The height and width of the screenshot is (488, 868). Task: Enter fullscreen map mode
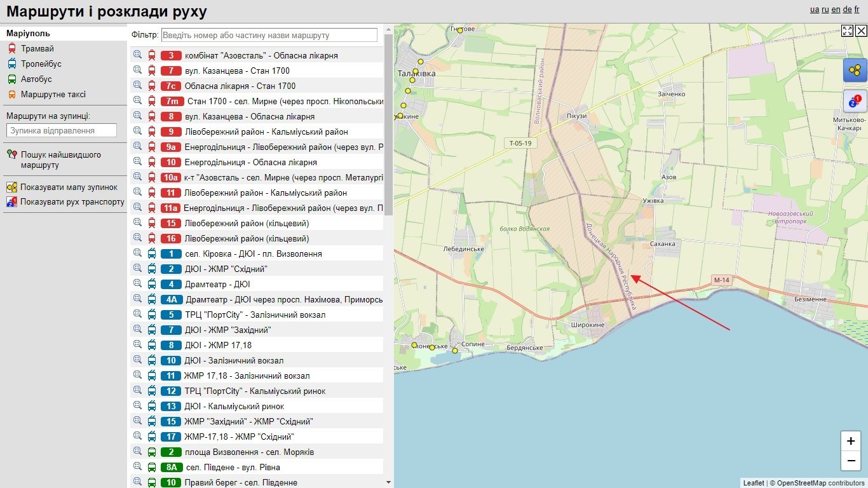click(847, 31)
